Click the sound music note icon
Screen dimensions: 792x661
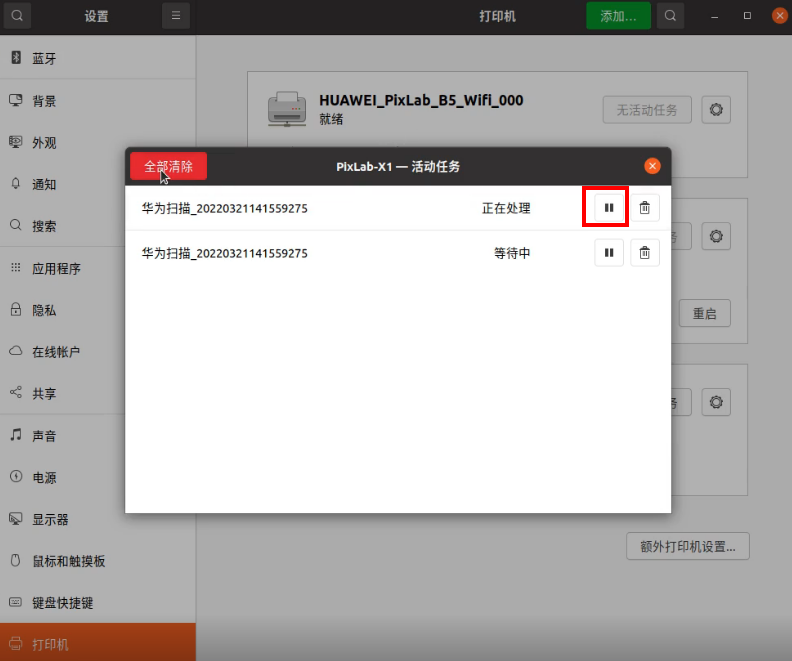pyautogui.click(x=16, y=434)
